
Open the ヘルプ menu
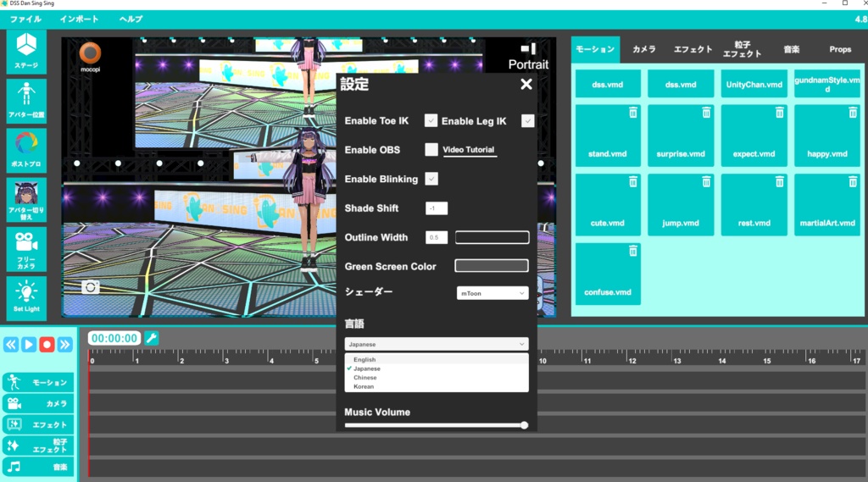click(131, 19)
